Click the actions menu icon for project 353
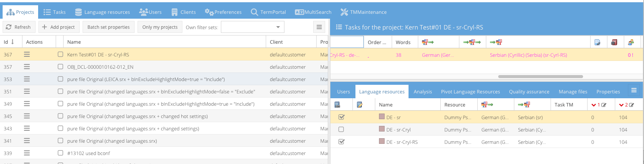This screenshot has height=164, width=644. 27,79
